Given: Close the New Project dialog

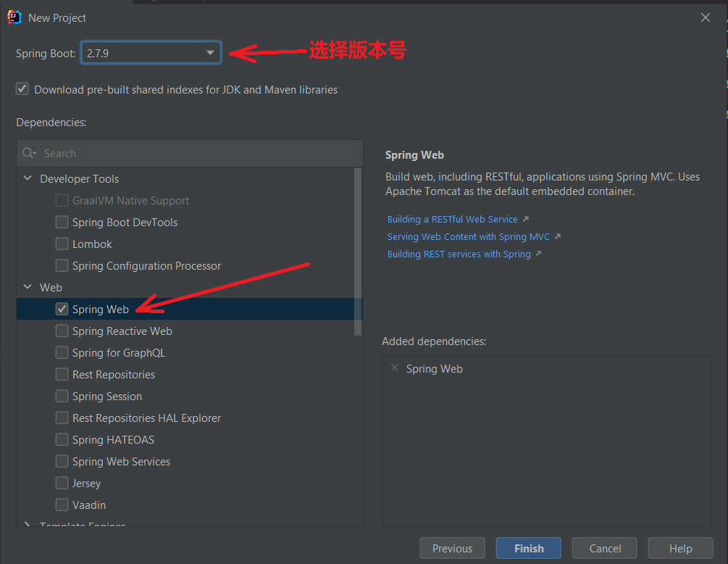Looking at the screenshot, I should click(706, 17).
